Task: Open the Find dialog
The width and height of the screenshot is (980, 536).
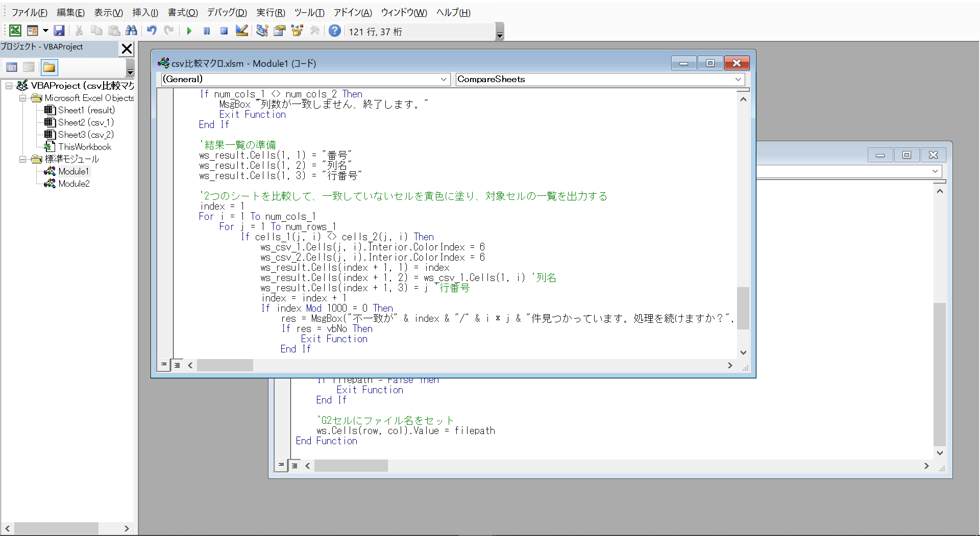Action: tap(131, 31)
